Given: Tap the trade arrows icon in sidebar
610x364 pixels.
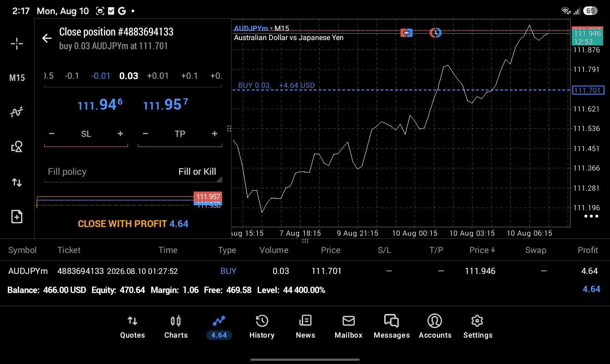Looking at the screenshot, I should click(x=17, y=182).
